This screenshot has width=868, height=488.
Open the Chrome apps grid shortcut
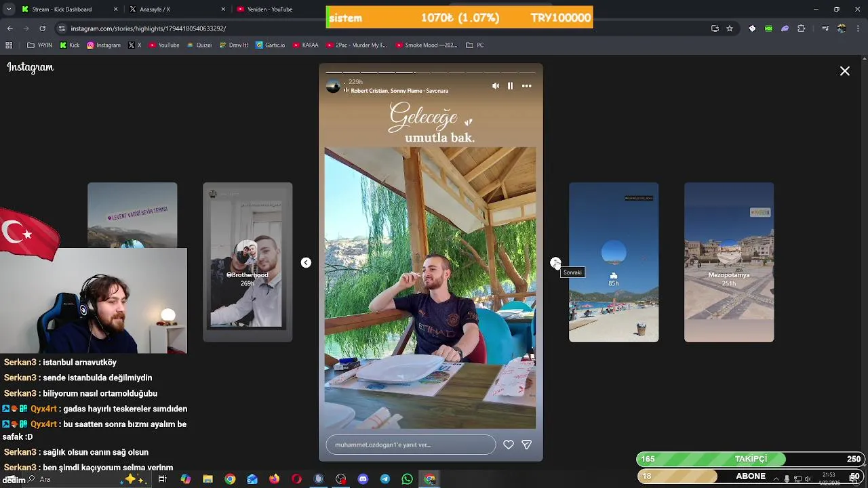[x=9, y=45]
